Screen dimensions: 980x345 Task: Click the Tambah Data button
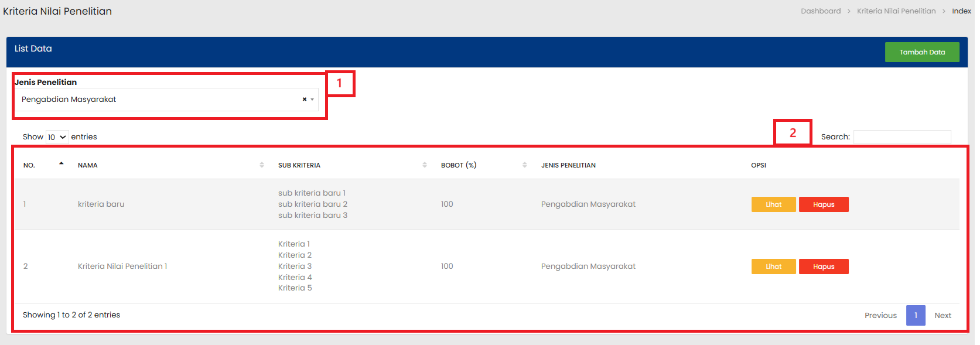pyautogui.click(x=921, y=52)
